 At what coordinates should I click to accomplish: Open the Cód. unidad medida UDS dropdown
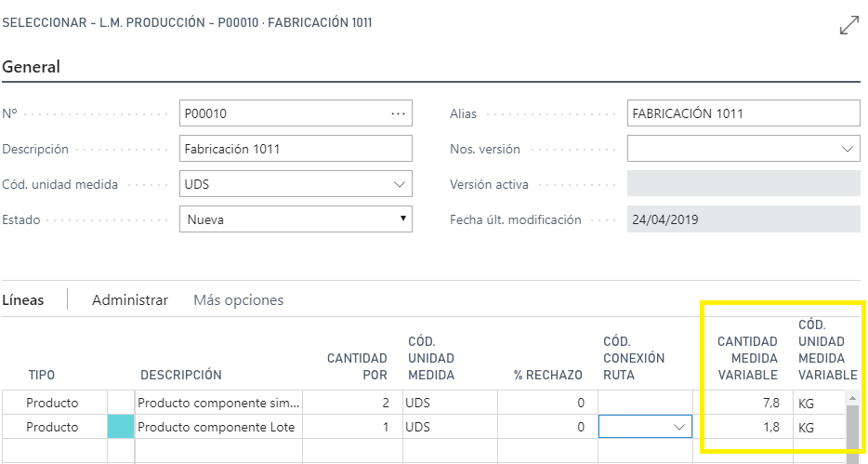pos(296,184)
